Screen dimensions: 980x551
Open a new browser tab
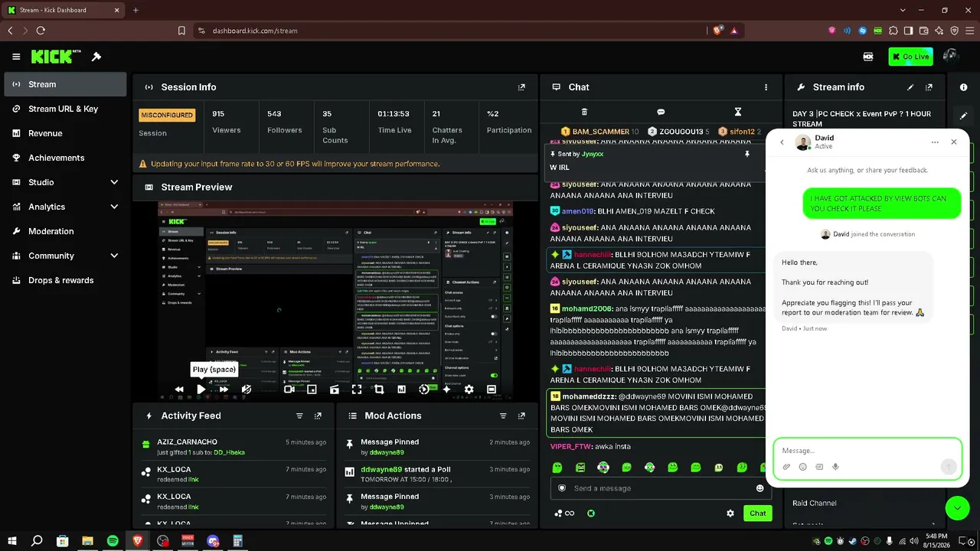pos(136,10)
